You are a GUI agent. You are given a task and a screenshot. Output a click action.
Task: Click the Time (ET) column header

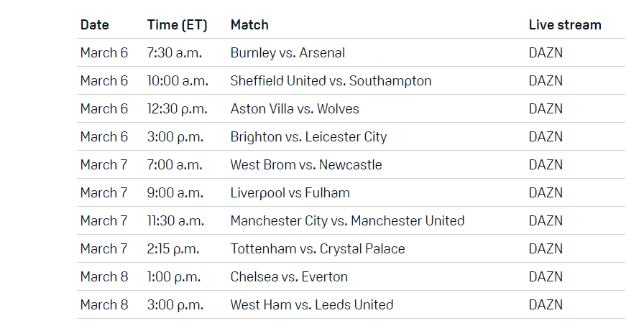click(177, 24)
